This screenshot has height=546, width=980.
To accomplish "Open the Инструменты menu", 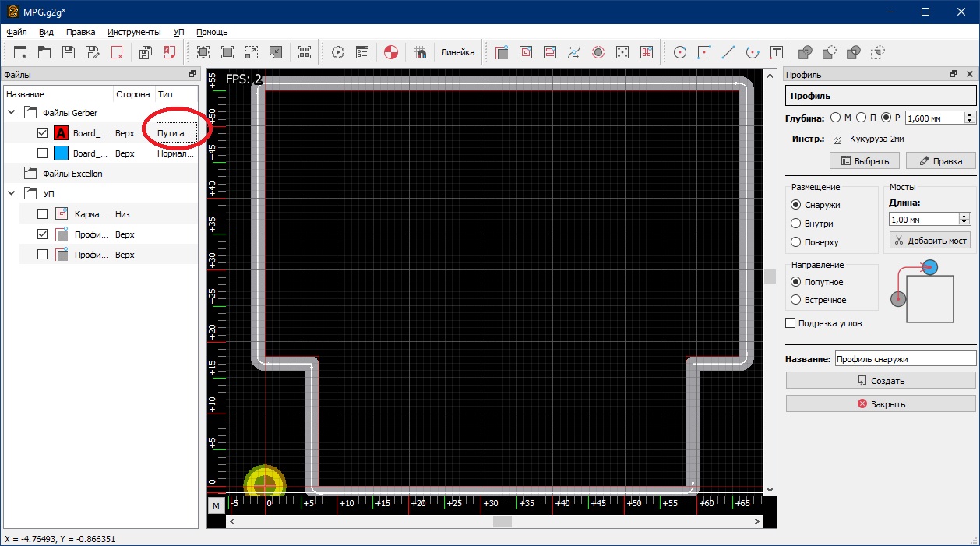I will pyautogui.click(x=134, y=32).
